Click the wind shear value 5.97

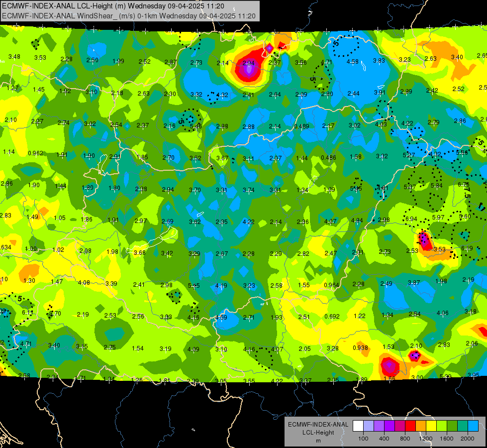pos(438,218)
